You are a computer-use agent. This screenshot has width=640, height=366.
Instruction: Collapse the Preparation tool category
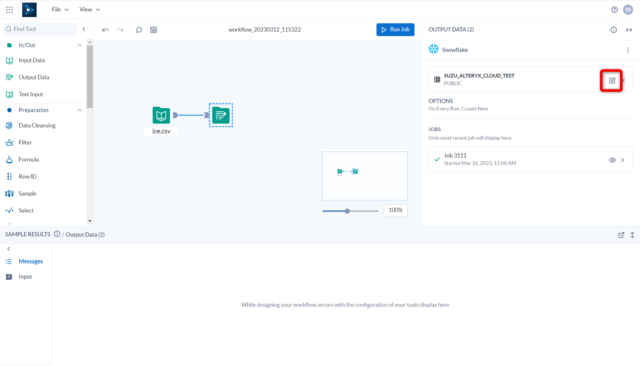tap(79, 110)
